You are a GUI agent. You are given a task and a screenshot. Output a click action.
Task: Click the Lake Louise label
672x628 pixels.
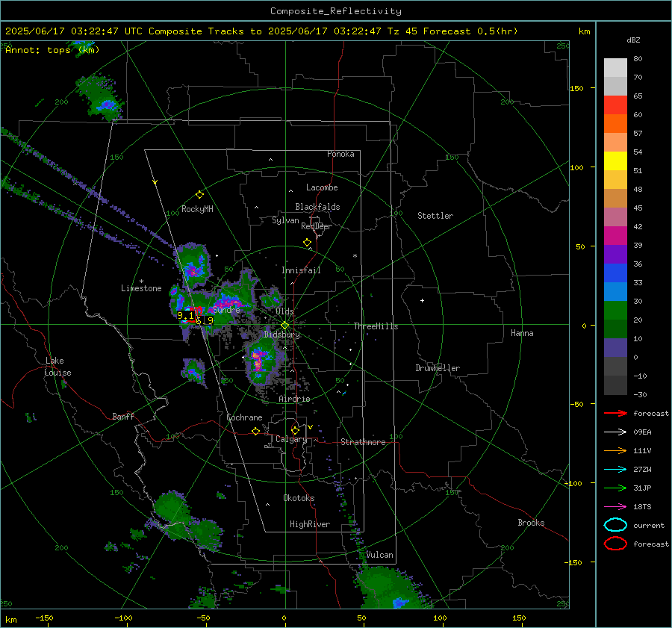tap(57, 367)
